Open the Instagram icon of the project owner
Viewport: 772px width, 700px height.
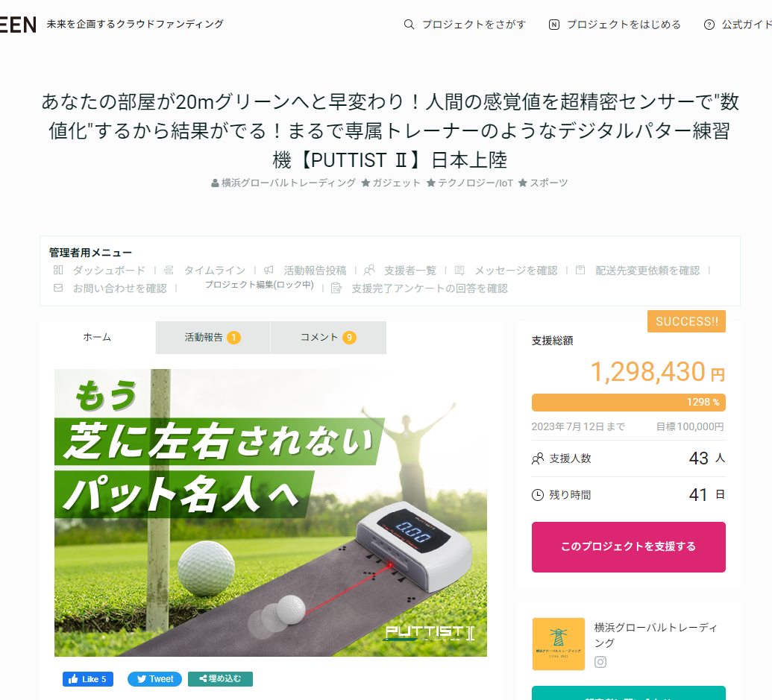click(600, 662)
